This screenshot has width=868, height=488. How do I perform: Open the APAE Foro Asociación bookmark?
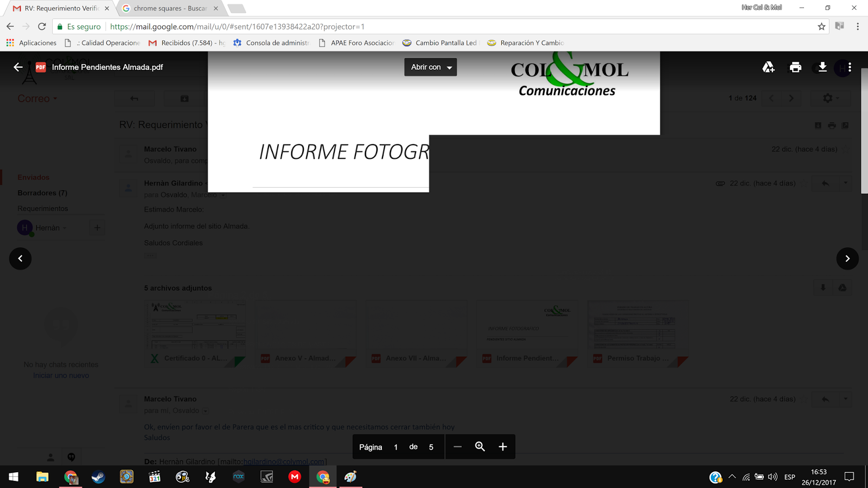356,43
